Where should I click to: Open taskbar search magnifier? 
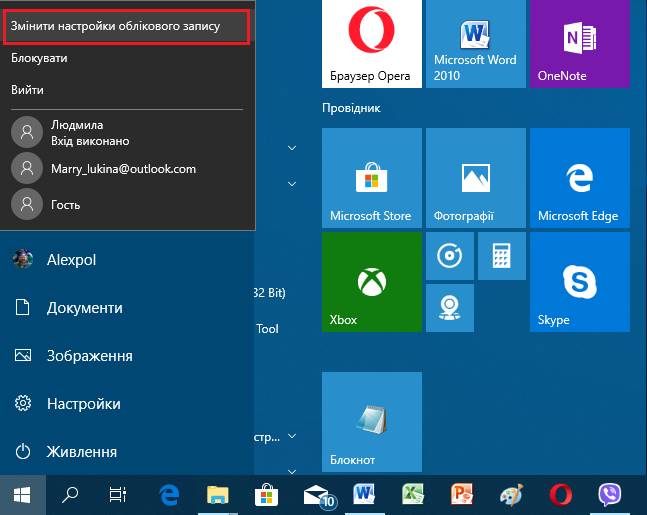70,495
